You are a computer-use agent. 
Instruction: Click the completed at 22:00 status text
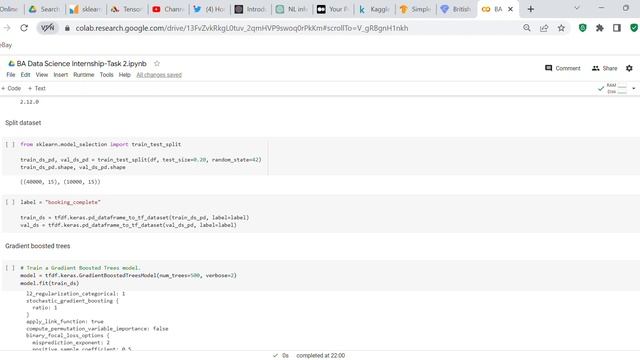320,356
